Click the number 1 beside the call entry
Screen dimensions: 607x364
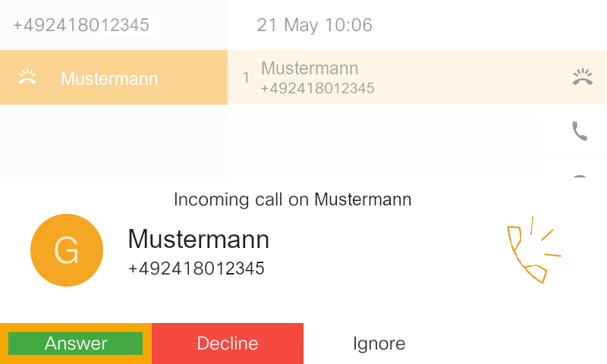(x=246, y=77)
